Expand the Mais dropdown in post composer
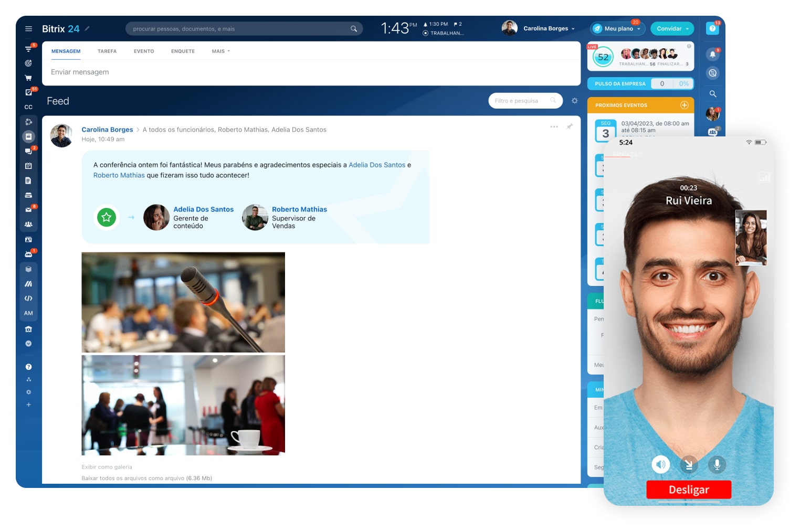Screen dimensions: 800x532 (x=220, y=51)
